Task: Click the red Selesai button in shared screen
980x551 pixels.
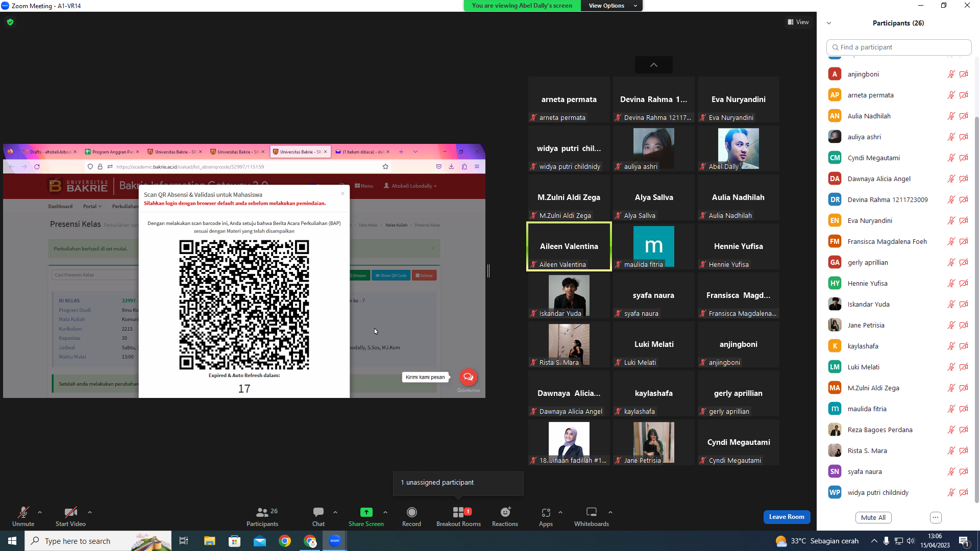Action: click(424, 275)
